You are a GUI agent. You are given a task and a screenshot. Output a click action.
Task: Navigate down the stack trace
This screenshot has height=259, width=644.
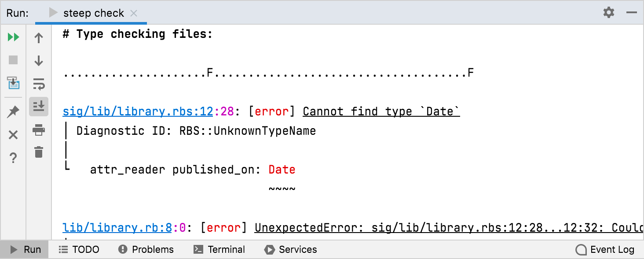coord(39,60)
